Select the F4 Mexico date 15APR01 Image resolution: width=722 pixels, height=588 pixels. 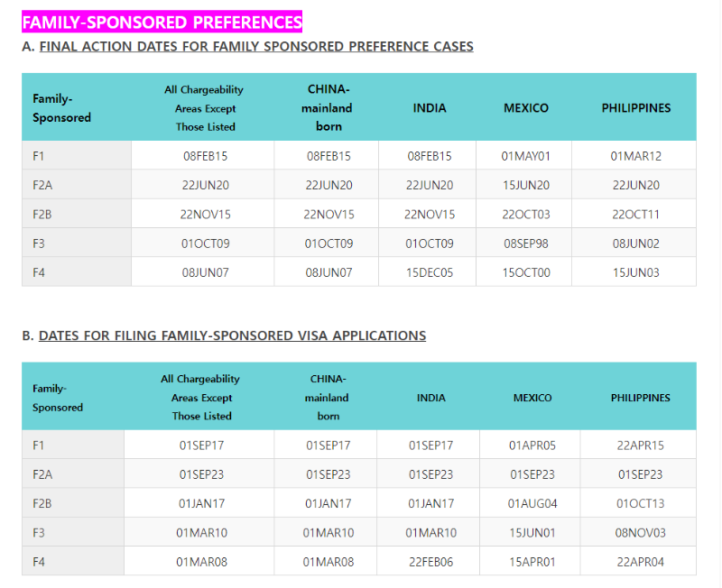pyautogui.click(x=532, y=562)
